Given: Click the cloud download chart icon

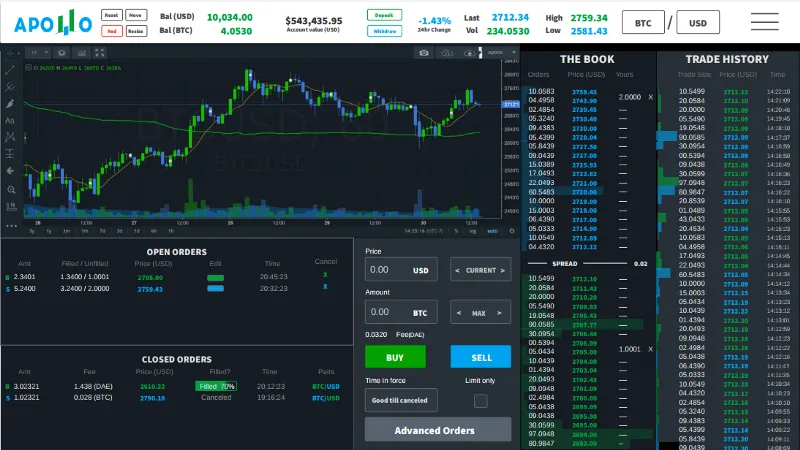Looking at the screenshot, I should point(447,53).
